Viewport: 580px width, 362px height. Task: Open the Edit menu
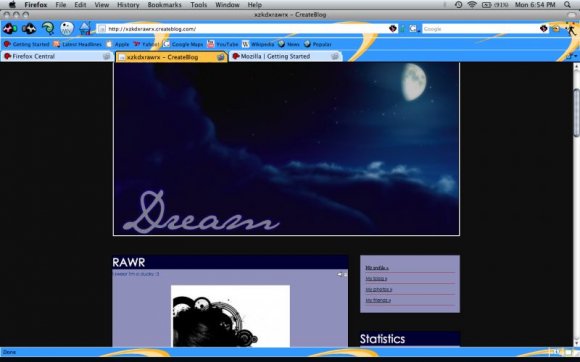pyautogui.click(x=80, y=5)
